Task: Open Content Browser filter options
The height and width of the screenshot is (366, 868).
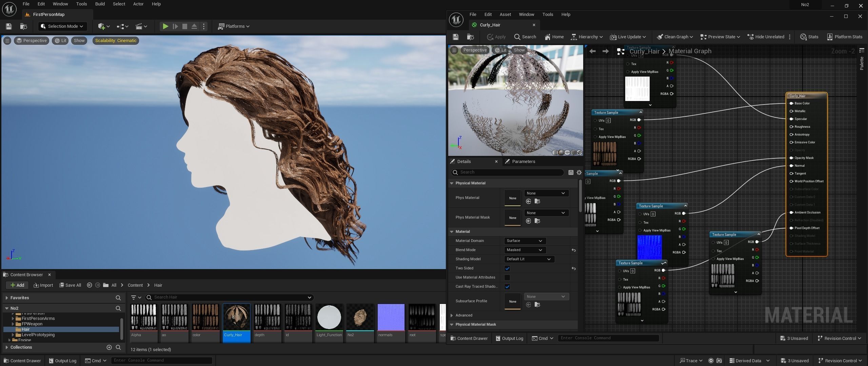Action: [x=136, y=298]
